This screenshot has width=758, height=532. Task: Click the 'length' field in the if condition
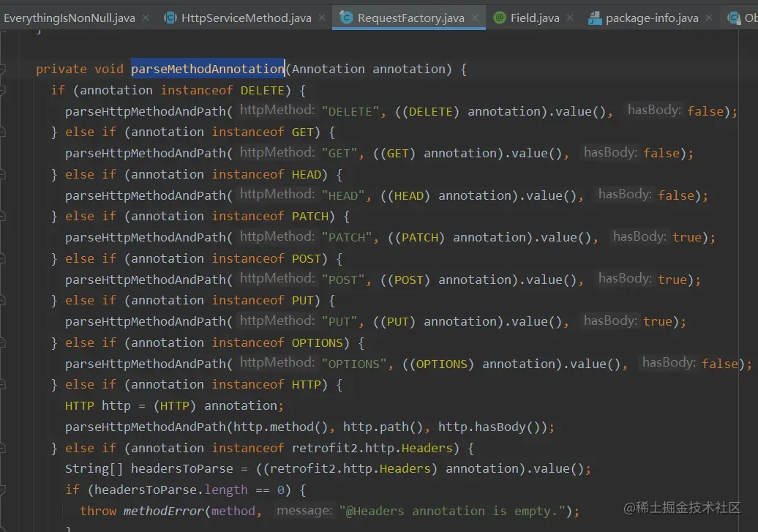coord(226,490)
